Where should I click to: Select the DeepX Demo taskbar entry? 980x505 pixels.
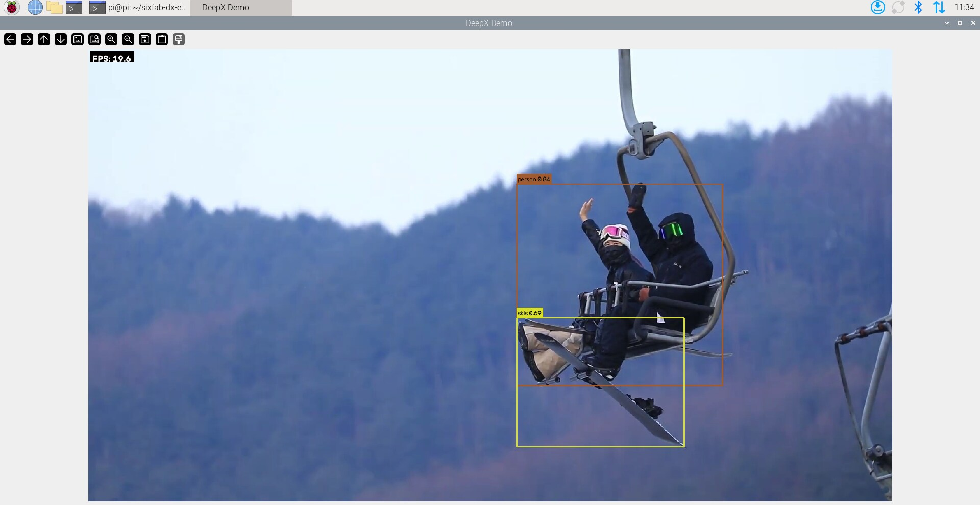(240, 8)
